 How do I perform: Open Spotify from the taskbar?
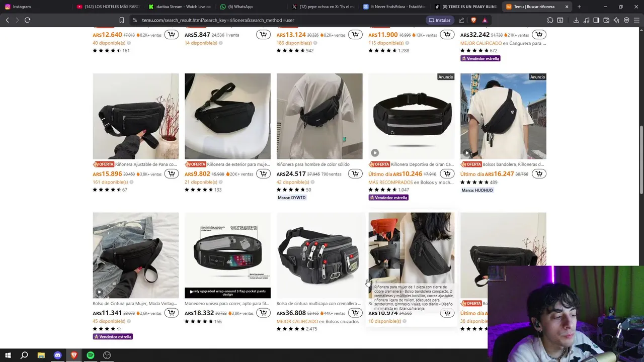(91, 355)
